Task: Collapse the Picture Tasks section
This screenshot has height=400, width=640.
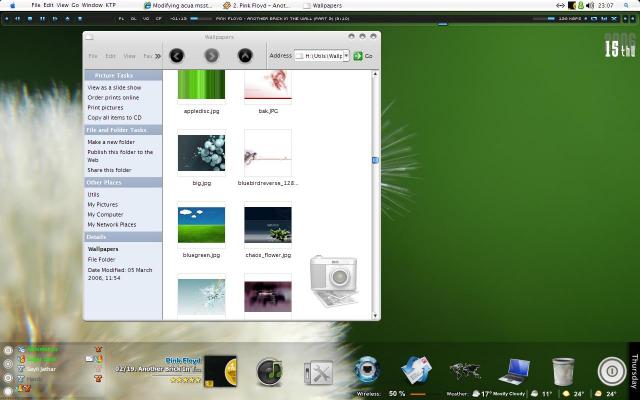Action: pos(123,76)
